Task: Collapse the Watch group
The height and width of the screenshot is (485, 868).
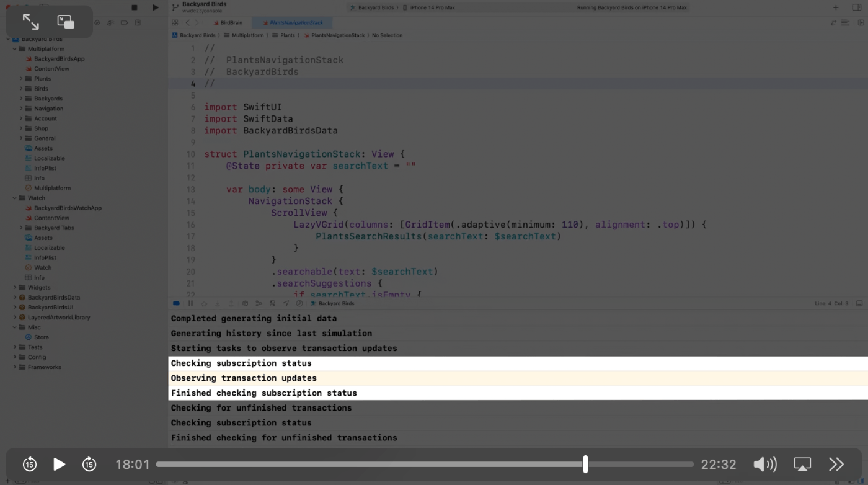Action: 14,198
